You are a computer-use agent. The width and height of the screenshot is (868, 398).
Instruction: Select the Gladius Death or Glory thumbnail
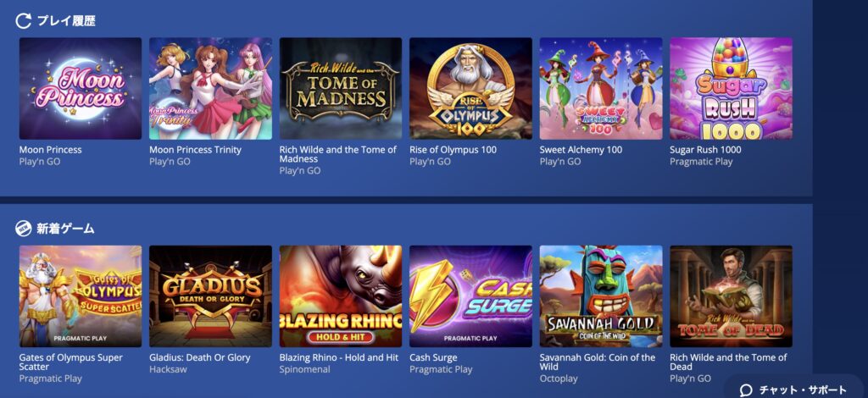tap(210, 296)
